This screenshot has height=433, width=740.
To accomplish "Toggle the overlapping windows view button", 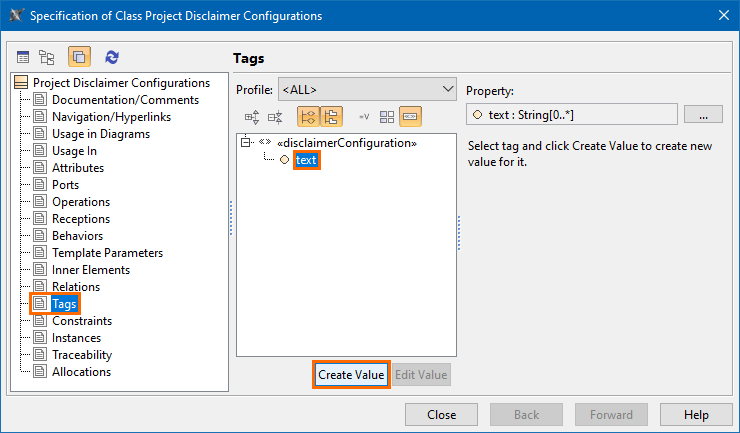I will [79, 58].
